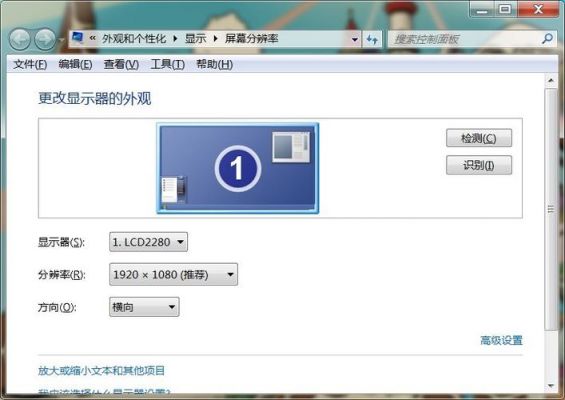Image resolution: width=565 pixels, height=400 pixels.
Task: Open the 分辨率 1920 × 1080 dropdown
Action: (x=173, y=275)
